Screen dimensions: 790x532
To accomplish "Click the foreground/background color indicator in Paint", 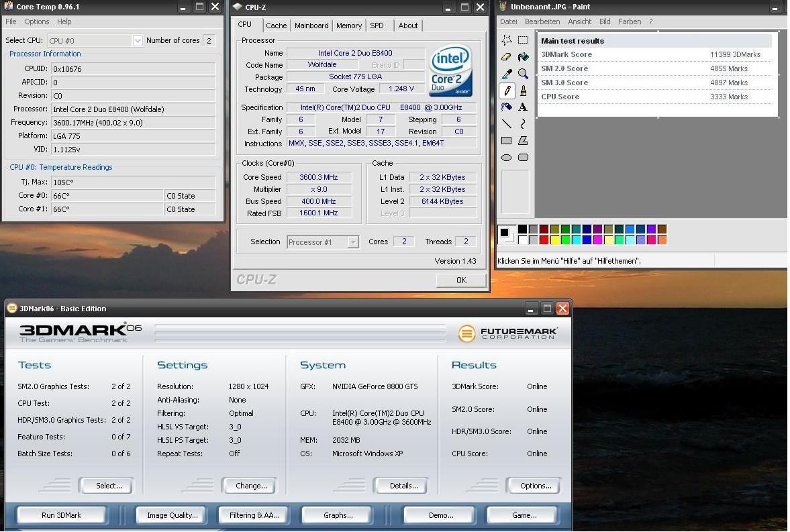I will point(506,234).
